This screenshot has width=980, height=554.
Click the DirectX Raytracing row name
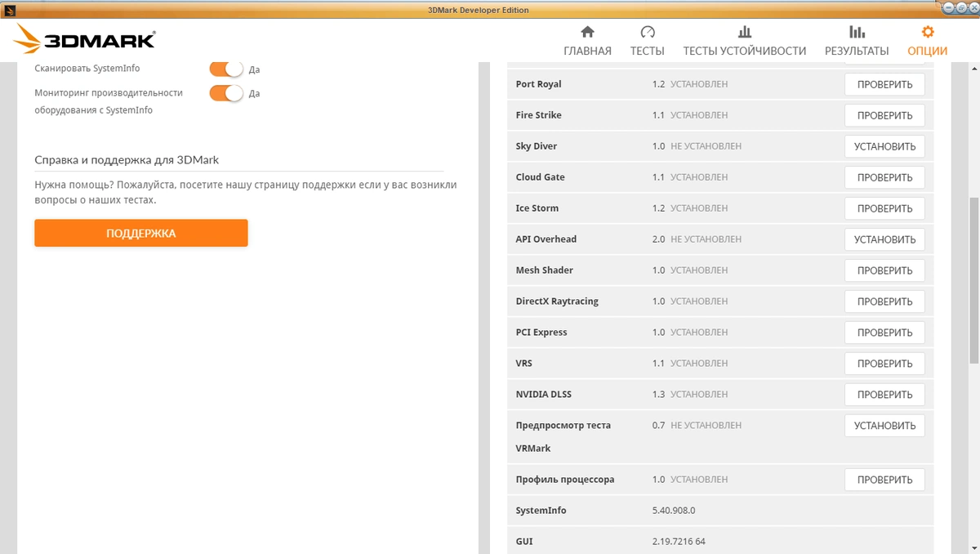pyautogui.click(x=557, y=302)
